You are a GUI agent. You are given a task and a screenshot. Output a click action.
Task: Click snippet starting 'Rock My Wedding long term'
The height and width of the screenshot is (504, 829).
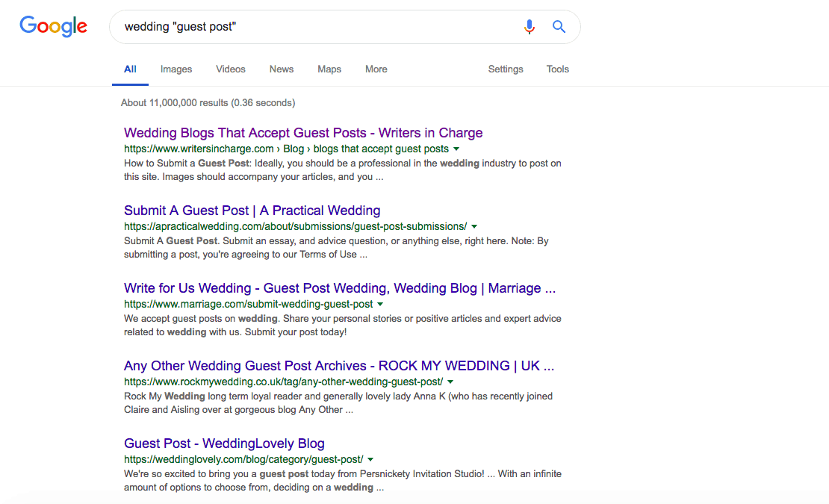coord(338,403)
